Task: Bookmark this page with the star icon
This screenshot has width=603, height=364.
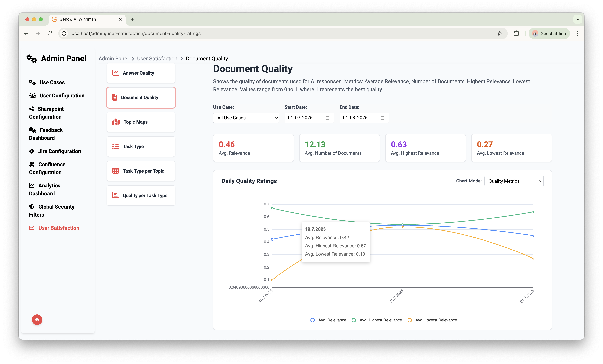Action: [x=499, y=34]
